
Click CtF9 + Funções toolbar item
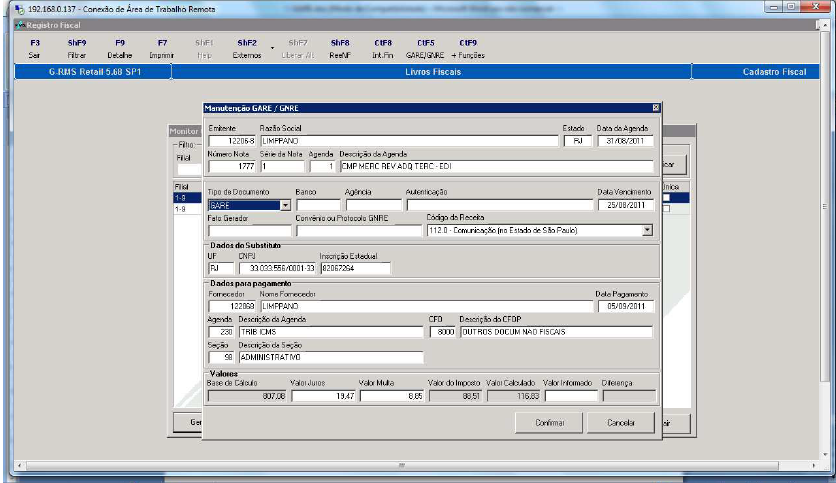point(468,49)
